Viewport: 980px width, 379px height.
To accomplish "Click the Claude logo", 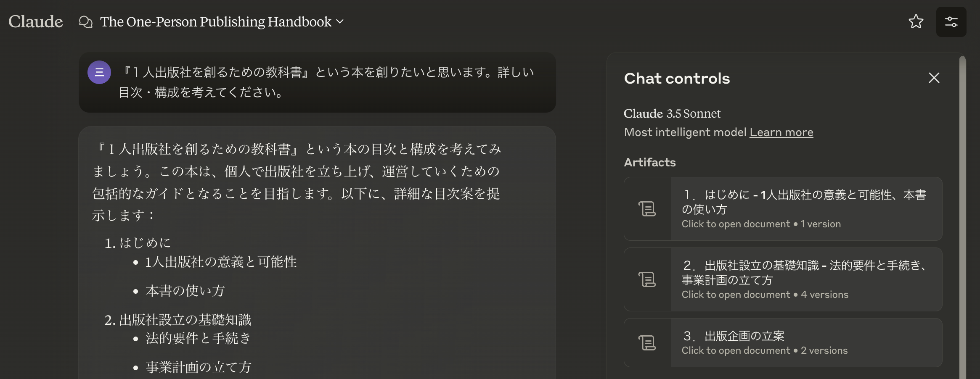I will [x=36, y=22].
